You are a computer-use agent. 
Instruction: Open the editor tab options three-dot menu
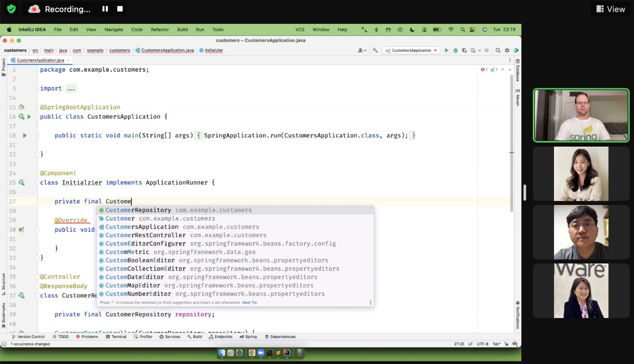click(x=510, y=60)
